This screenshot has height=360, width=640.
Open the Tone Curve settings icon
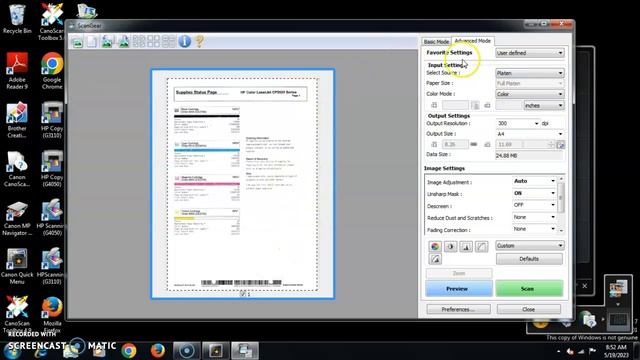[482, 246]
